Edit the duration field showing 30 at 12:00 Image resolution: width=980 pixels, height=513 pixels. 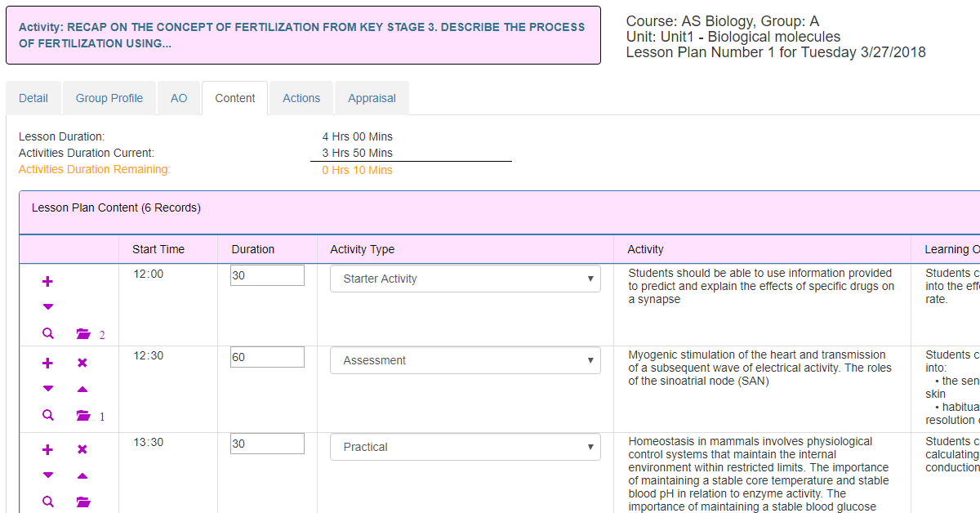267,275
